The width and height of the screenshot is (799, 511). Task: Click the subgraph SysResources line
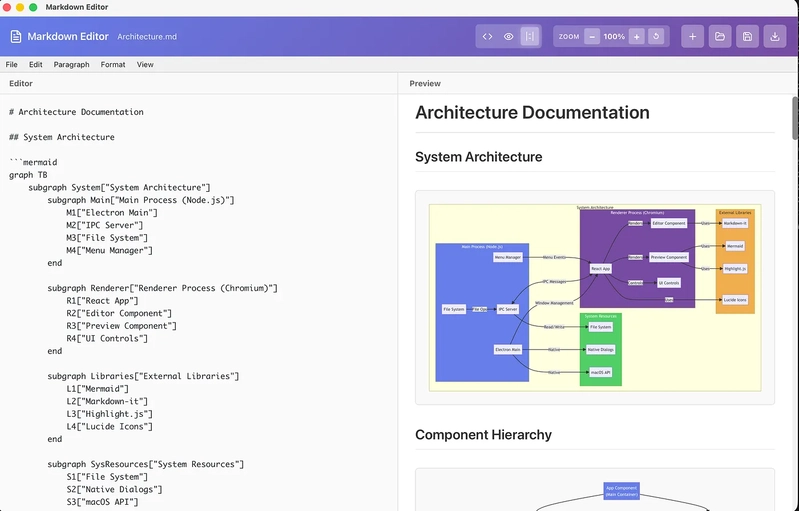pyautogui.click(x=146, y=464)
